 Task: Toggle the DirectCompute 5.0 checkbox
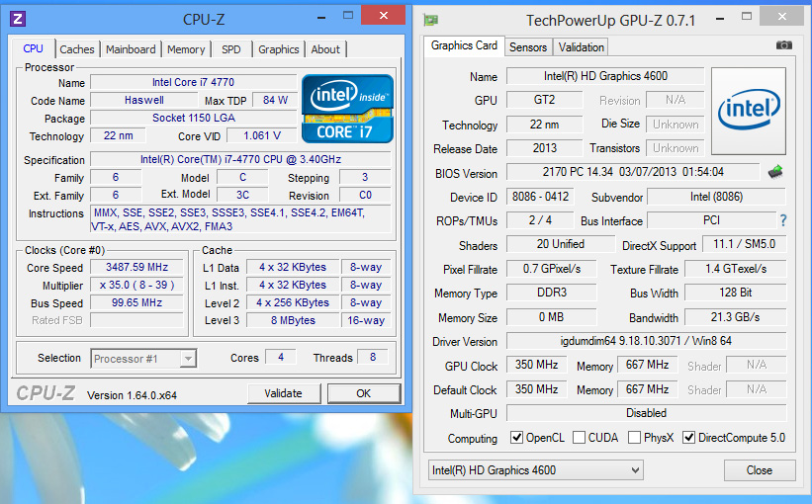[688, 438]
